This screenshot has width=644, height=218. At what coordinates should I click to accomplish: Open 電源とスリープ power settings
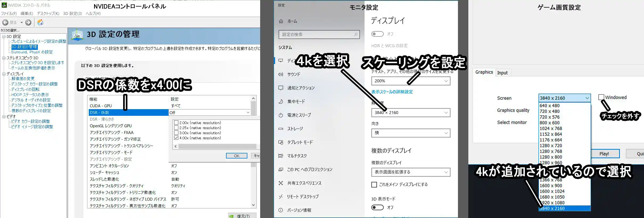[299, 115]
